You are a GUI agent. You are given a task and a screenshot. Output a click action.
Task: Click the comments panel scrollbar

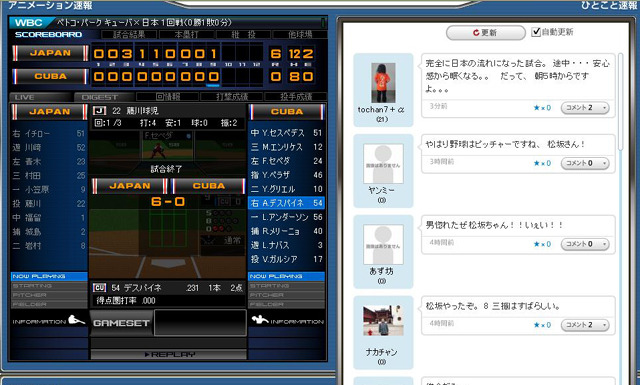pyautogui.click(x=621, y=102)
